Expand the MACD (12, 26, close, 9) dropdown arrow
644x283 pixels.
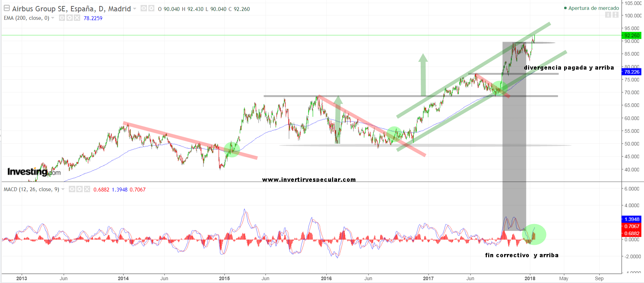(x=63, y=189)
